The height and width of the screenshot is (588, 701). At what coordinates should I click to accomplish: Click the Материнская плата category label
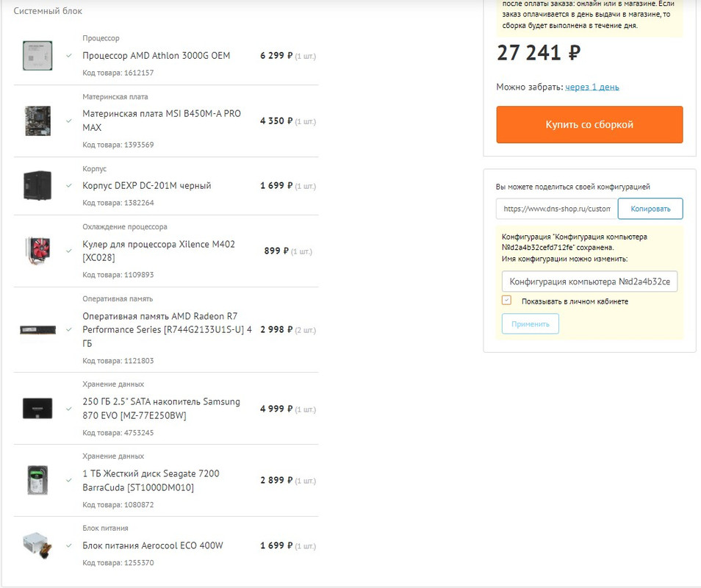pos(115,97)
